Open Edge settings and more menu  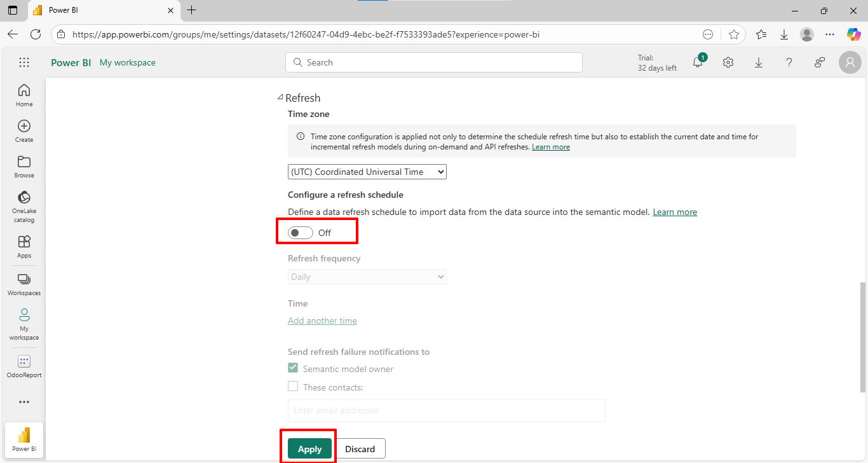coord(830,34)
